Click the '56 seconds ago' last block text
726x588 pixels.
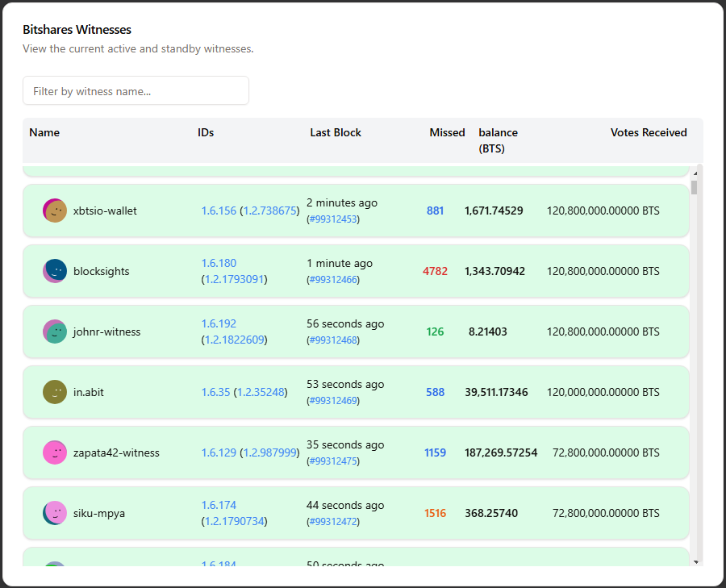click(345, 323)
